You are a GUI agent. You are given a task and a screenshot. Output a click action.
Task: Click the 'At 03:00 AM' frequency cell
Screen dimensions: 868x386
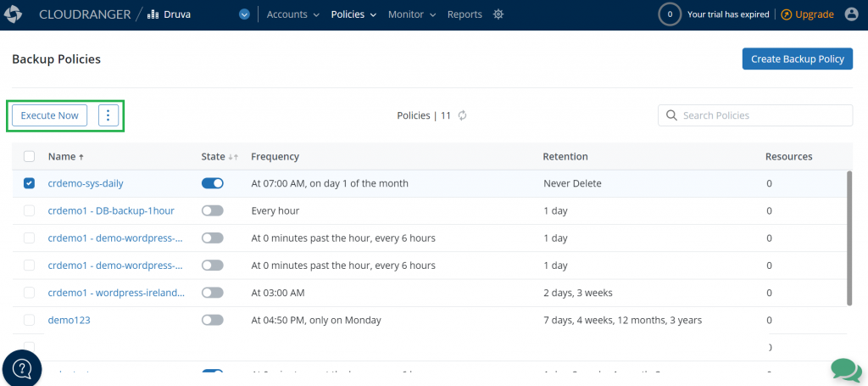coord(278,293)
